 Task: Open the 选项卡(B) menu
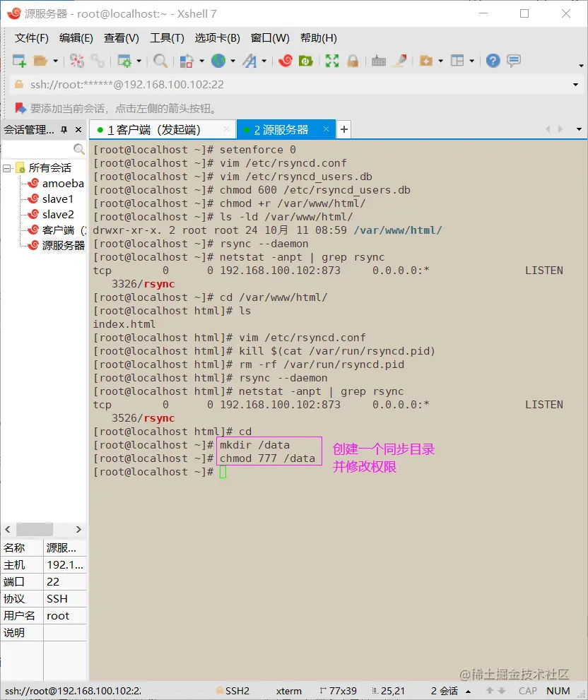pos(217,38)
